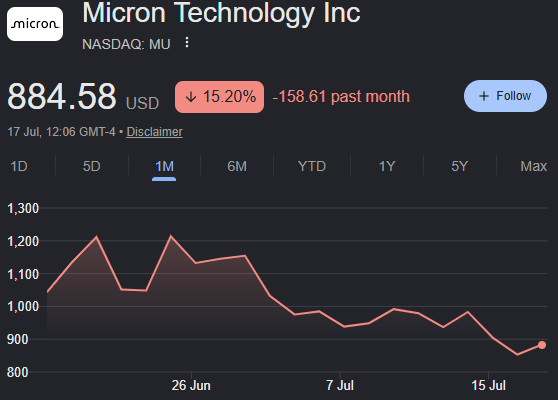Screen dimensions: 558x400
Task: Show year-to-date YTD chart
Action: click(x=312, y=166)
